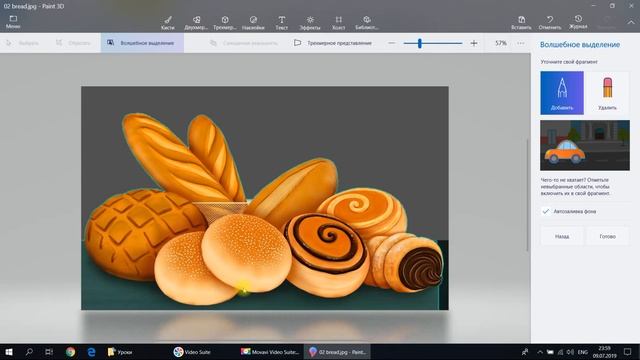Show hidden tray icons chevron

(540, 352)
